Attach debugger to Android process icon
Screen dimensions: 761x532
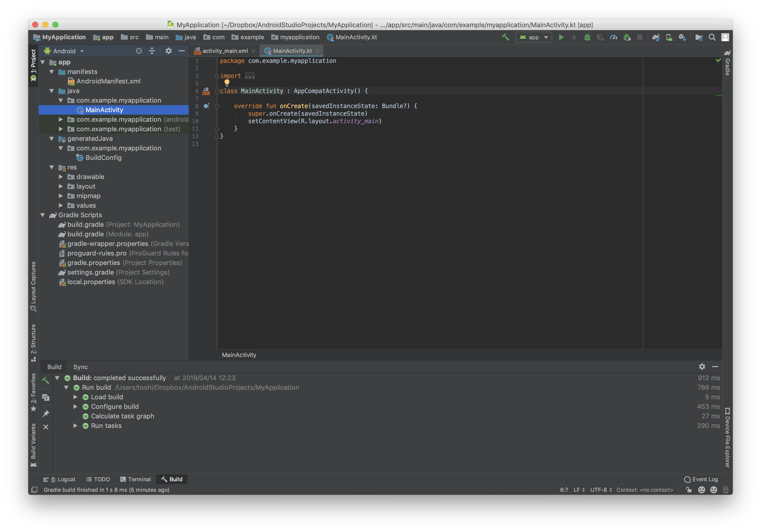[627, 37]
